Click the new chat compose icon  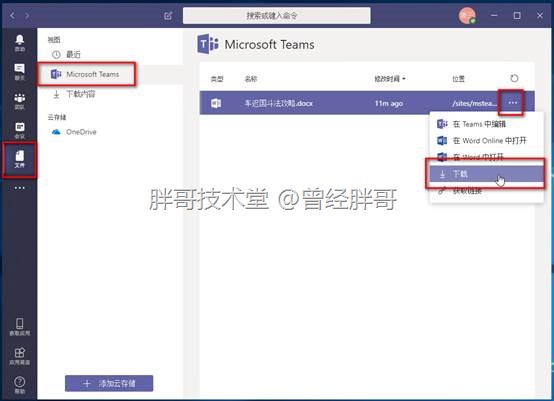168,16
